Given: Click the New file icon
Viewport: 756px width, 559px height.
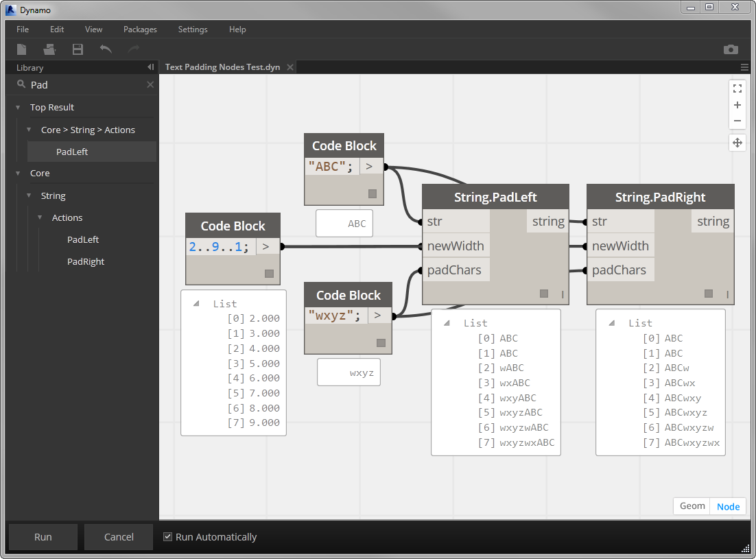Looking at the screenshot, I should coord(21,49).
